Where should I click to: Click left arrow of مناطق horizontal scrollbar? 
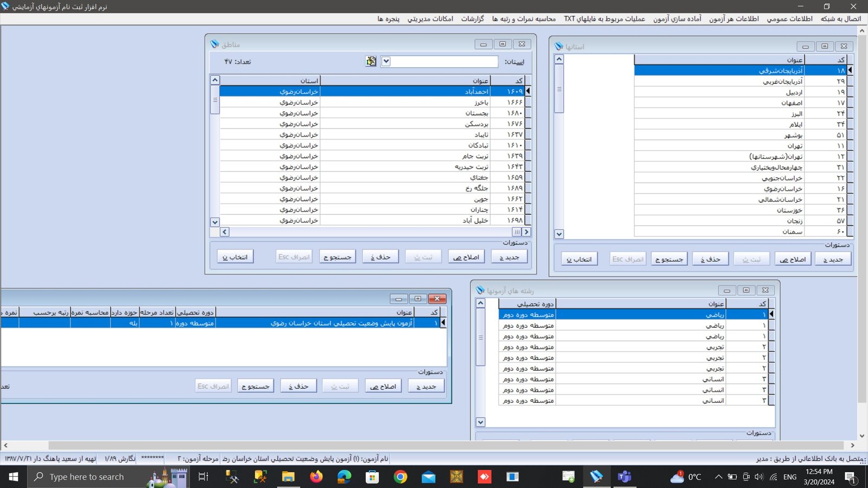pyautogui.click(x=225, y=232)
